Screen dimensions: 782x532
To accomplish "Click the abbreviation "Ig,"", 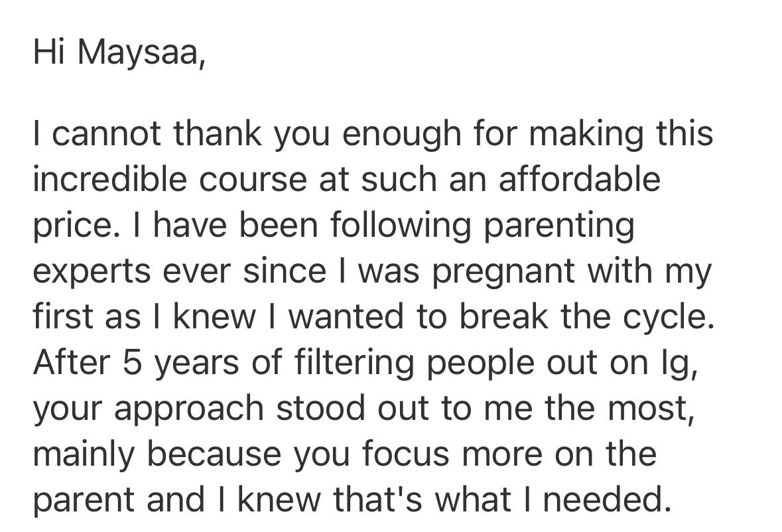I will click(x=683, y=363).
